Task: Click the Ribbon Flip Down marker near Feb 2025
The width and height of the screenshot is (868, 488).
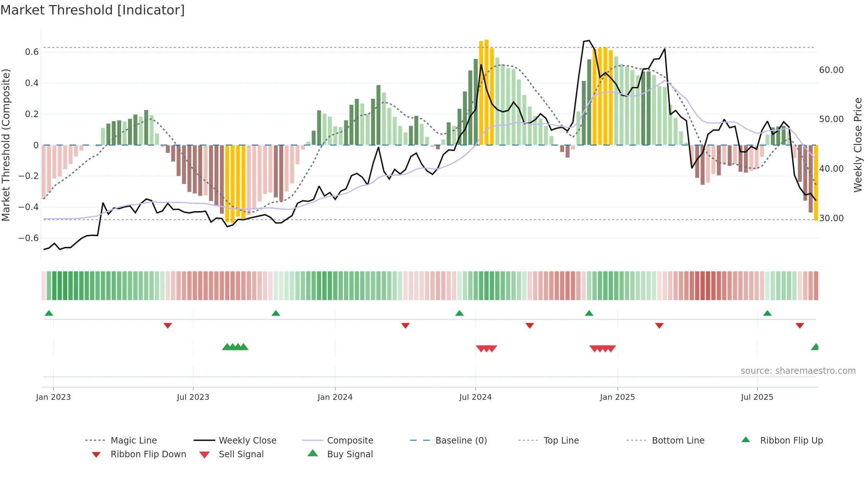Action: [659, 326]
